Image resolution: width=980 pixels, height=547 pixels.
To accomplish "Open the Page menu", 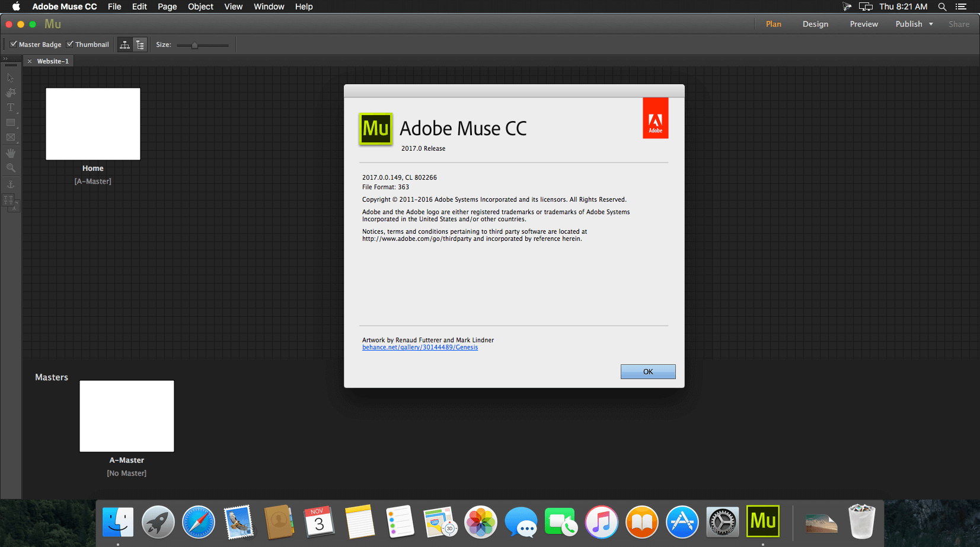I will tap(167, 7).
